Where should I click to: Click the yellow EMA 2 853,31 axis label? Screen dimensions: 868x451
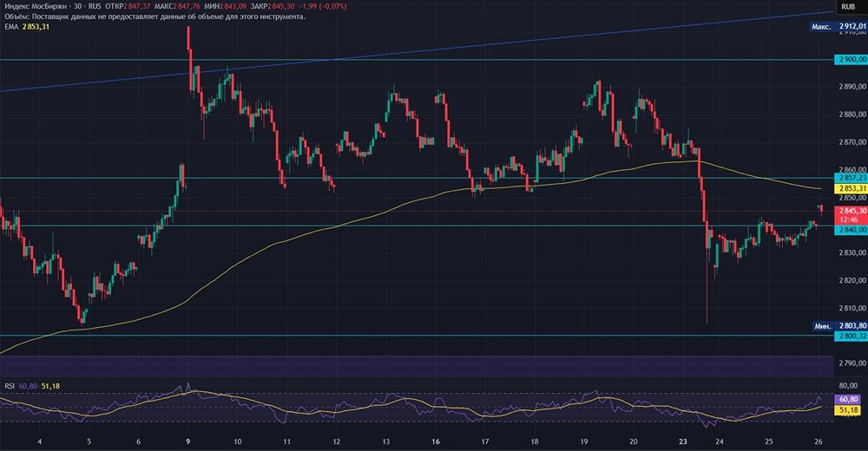click(851, 189)
